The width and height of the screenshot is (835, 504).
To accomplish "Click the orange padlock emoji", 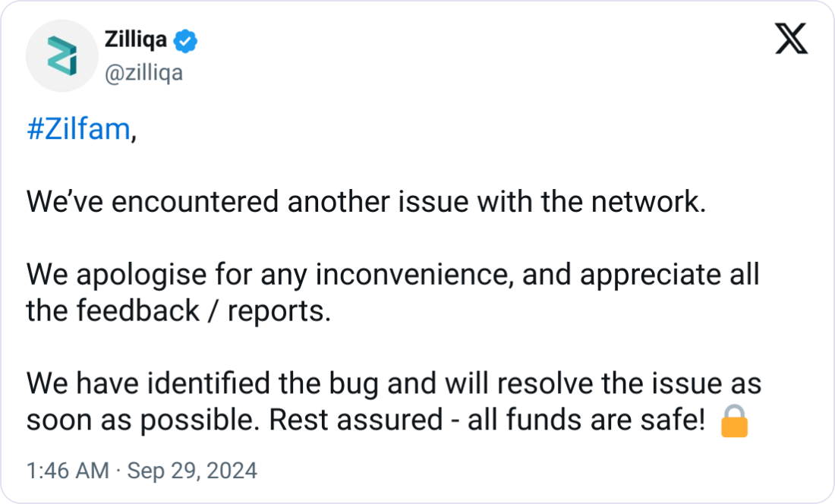I will point(734,421).
